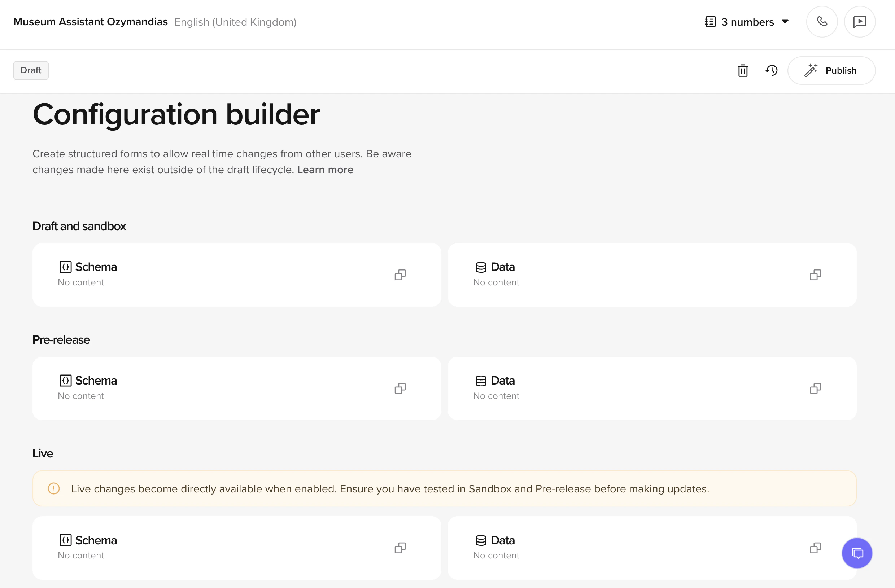Screen dimensions: 895x588
Task: Open the phone call testing icon
Action: [x=822, y=21]
